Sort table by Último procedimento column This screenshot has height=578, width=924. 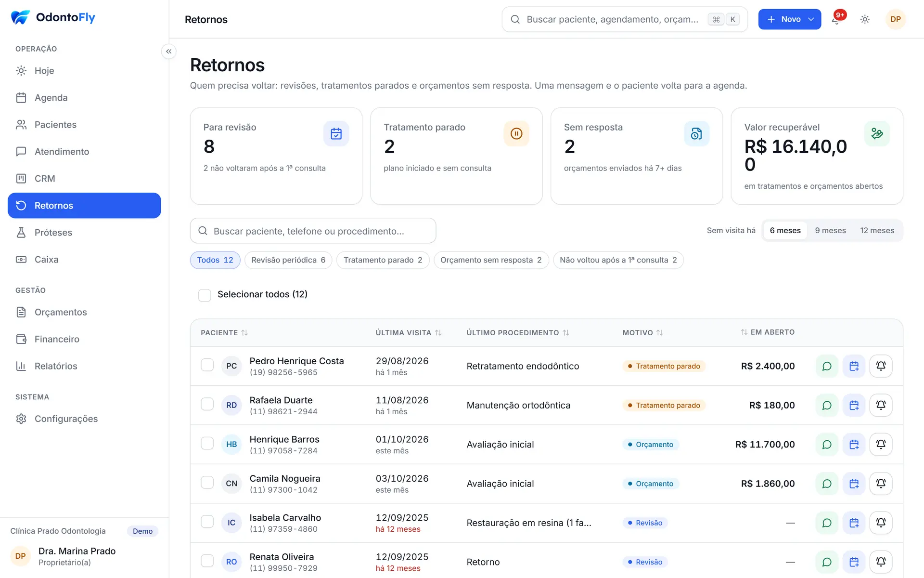click(x=518, y=333)
